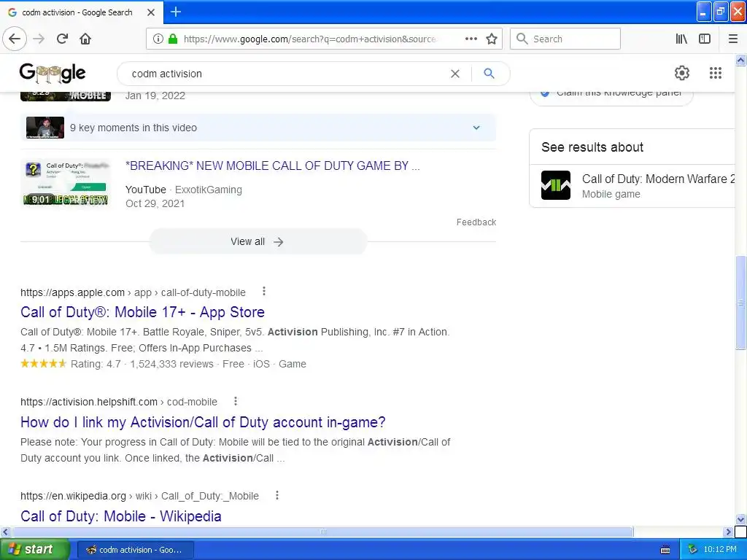
Task: Open options for activision.helpshift.com result
Action: tap(236, 401)
